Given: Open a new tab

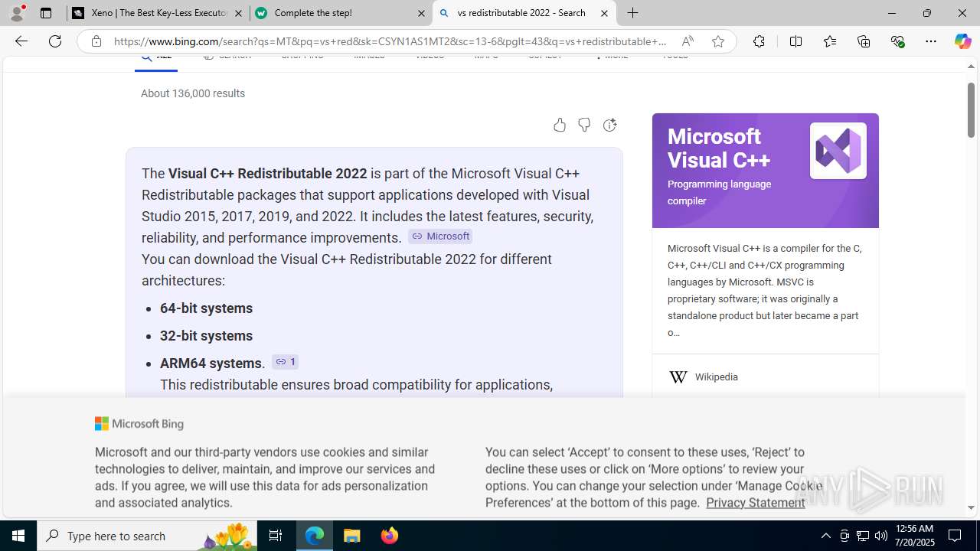Looking at the screenshot, I should [632, 13].
